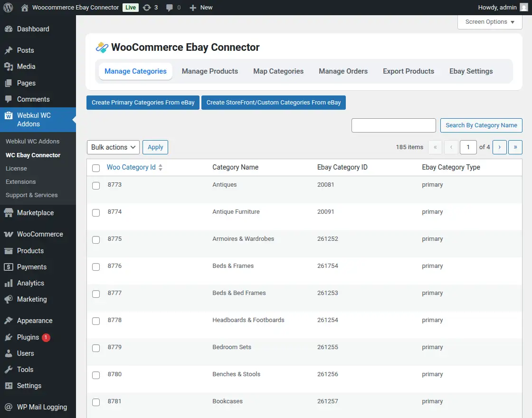
Task: Open Ebay Settings tab
Action: [x=471, y=71]
